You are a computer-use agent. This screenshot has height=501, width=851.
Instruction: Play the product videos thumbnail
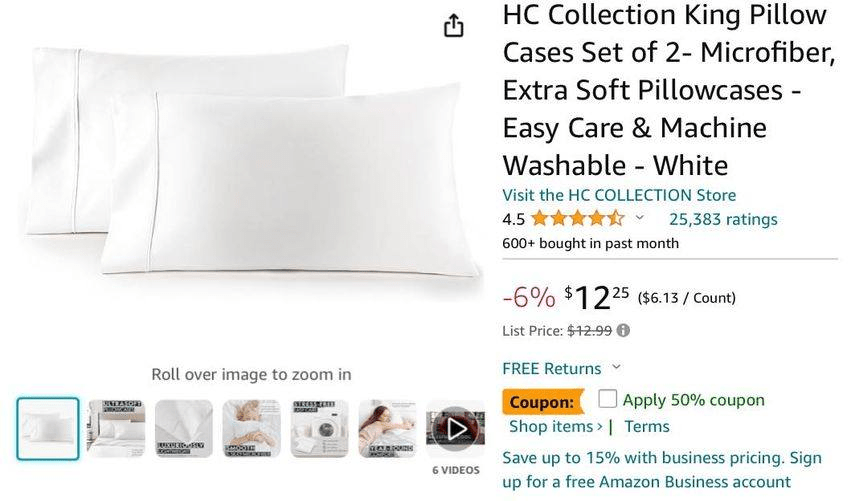coord(455,429)
